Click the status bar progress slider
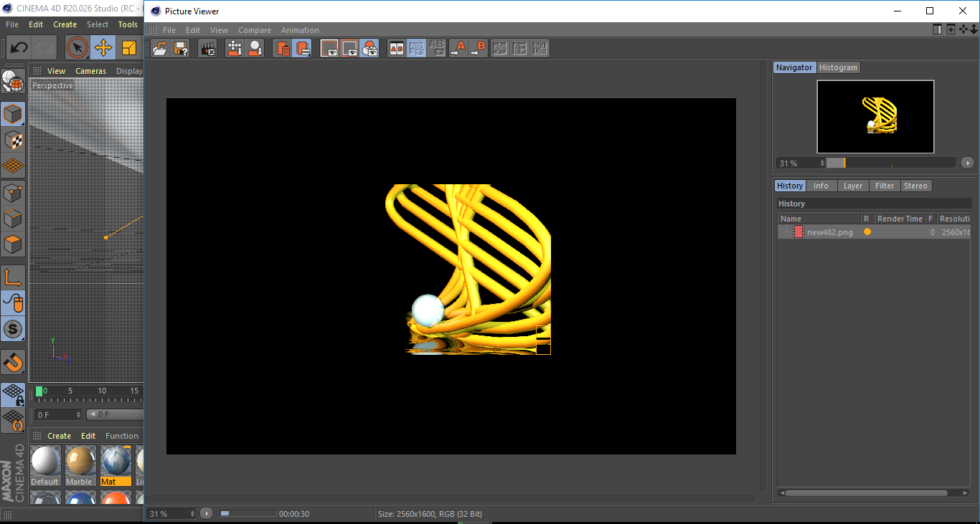This screenshot has width=980, height=524. click(248, 513)
